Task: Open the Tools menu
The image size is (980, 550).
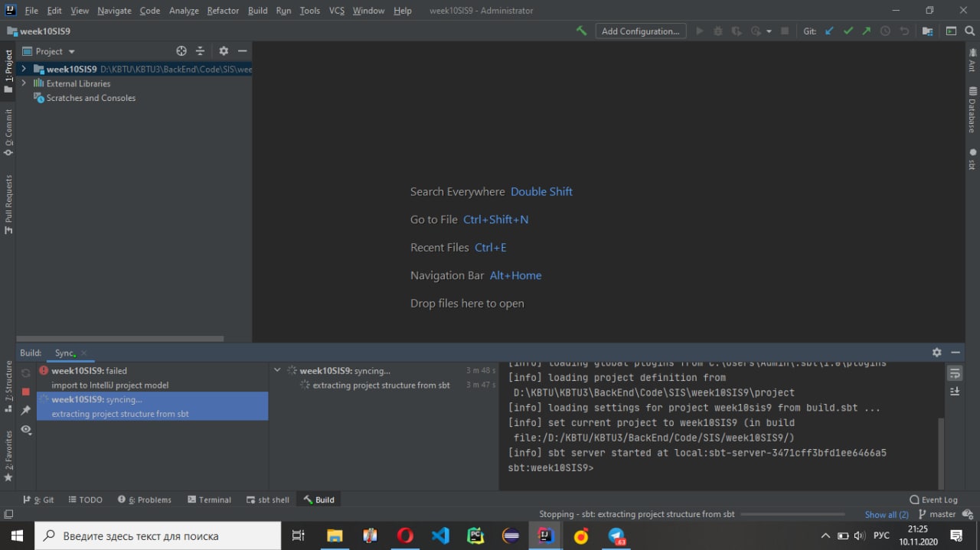Action: 310,11
